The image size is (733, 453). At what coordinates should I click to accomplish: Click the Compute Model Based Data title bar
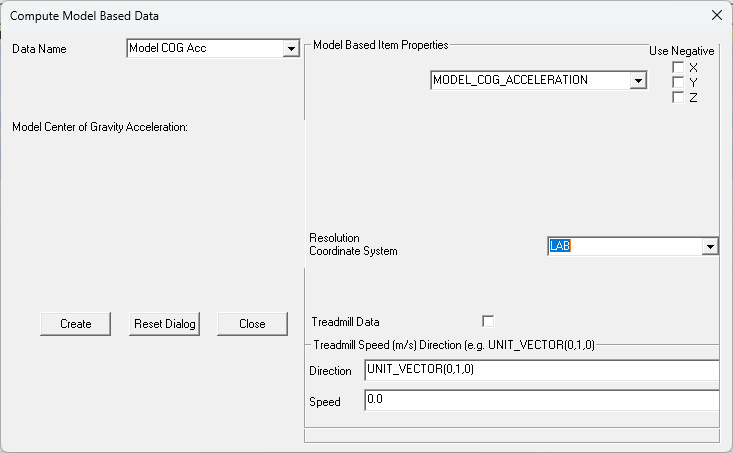pos(355,15)
